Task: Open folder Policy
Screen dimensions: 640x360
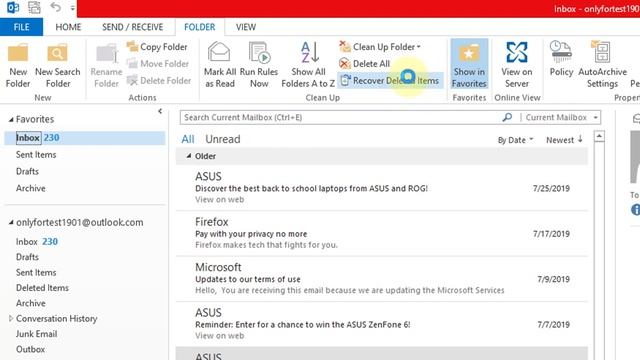Action: (561, 60)
